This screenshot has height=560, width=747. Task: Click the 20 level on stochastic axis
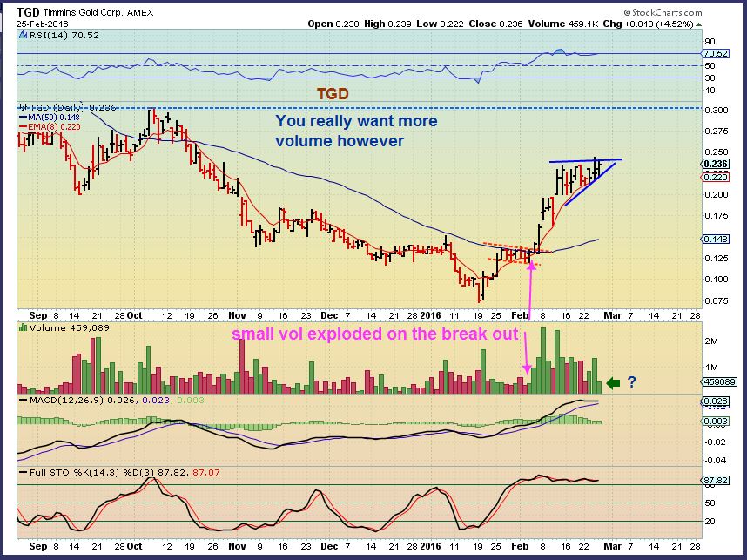tap(710, 522)
